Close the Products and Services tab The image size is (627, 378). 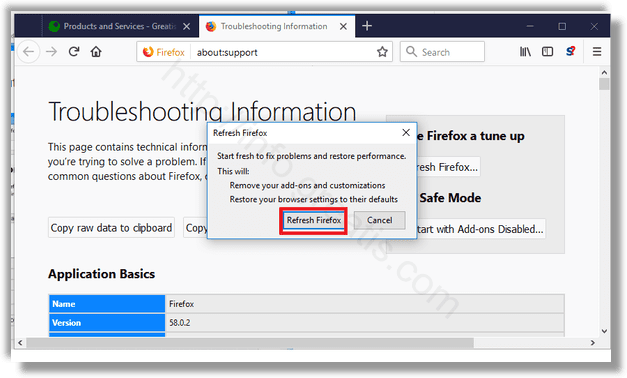pyautogui.click(x=186, y=26)
